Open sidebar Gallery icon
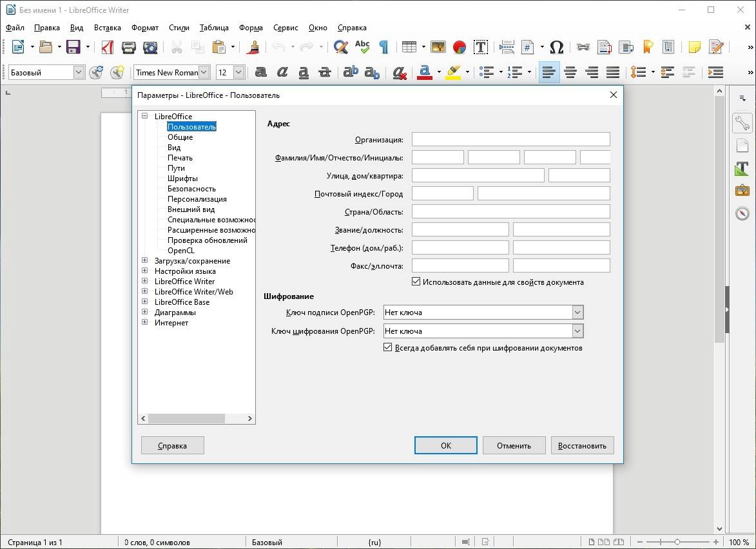The image size is (756, 549). coord(742,191)
